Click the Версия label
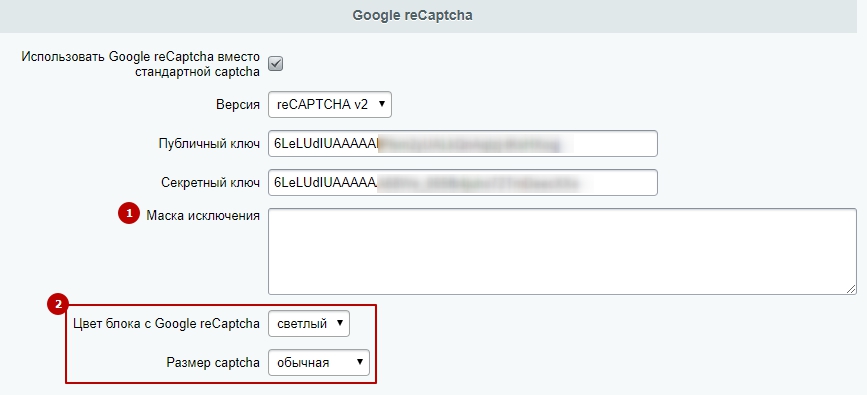Viewport: 867px width, 395px height. 238,105
